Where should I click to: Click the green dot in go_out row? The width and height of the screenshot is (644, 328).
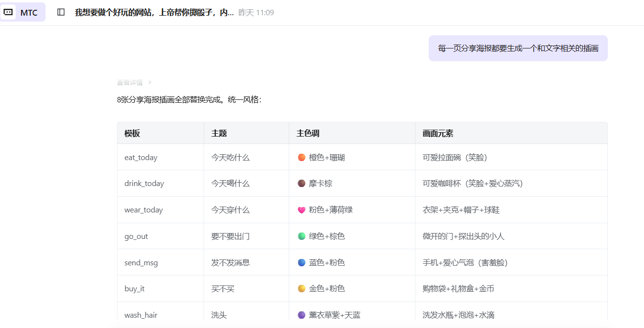pyautogui.click(x=301, y=236)
